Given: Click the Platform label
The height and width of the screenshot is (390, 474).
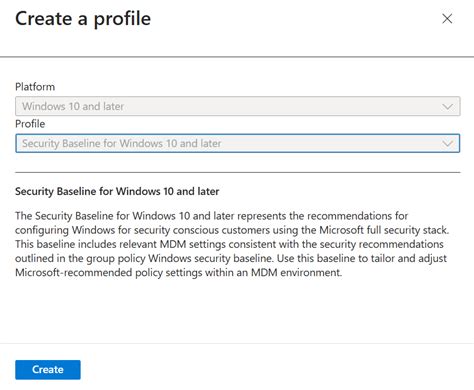Looking at the screenshot, I should point(35,87).
